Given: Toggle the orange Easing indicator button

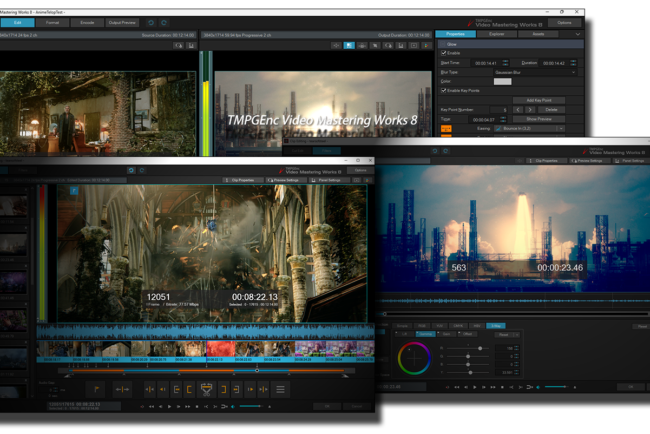Looking at the screenshot, I should [446, 128].
